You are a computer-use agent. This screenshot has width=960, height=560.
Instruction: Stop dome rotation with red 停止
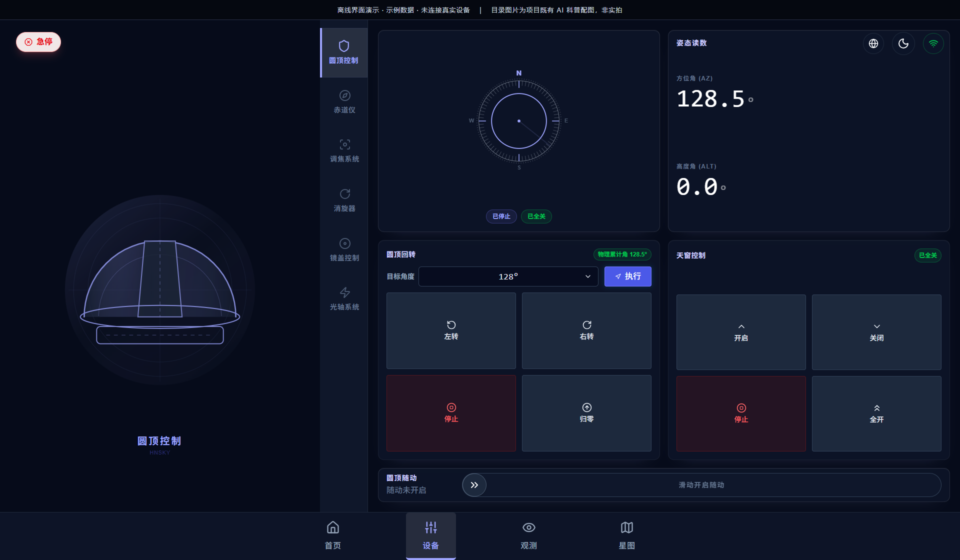tap(451, 413)
